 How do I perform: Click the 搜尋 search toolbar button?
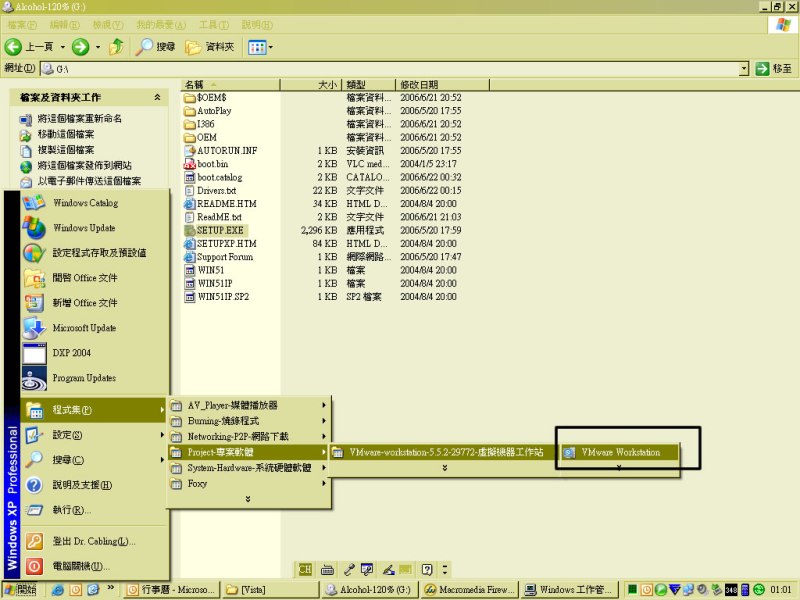(156, 47)
